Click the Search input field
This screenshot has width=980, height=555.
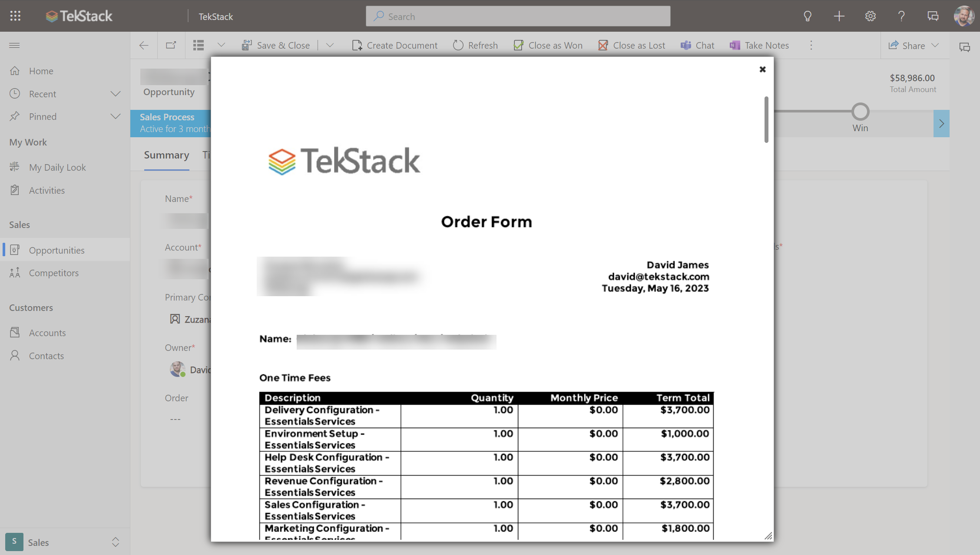tap(518, 16)
